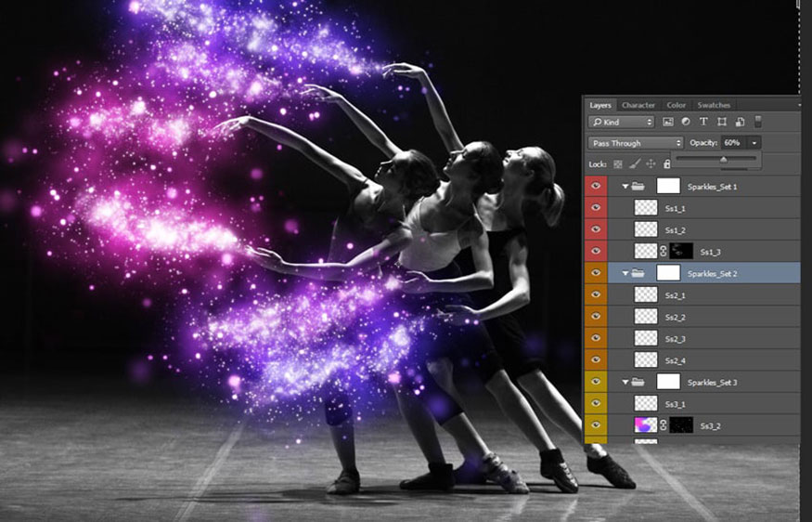Screen dimensions: 812x522
Task: Filter layers by pixel layer icon
Action: 668,122
